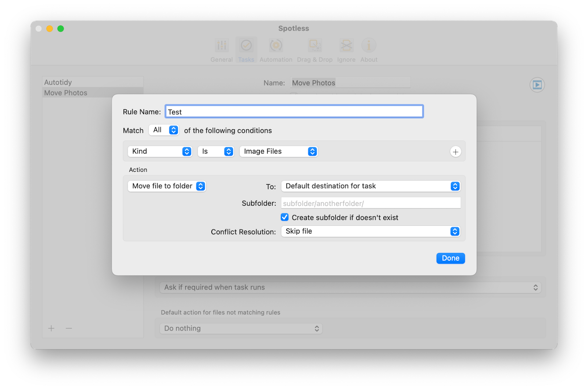Enable "Create subfolder if doesn't exist"
Viewport: 588px width, 390px height.
click(x=284, y=217)
